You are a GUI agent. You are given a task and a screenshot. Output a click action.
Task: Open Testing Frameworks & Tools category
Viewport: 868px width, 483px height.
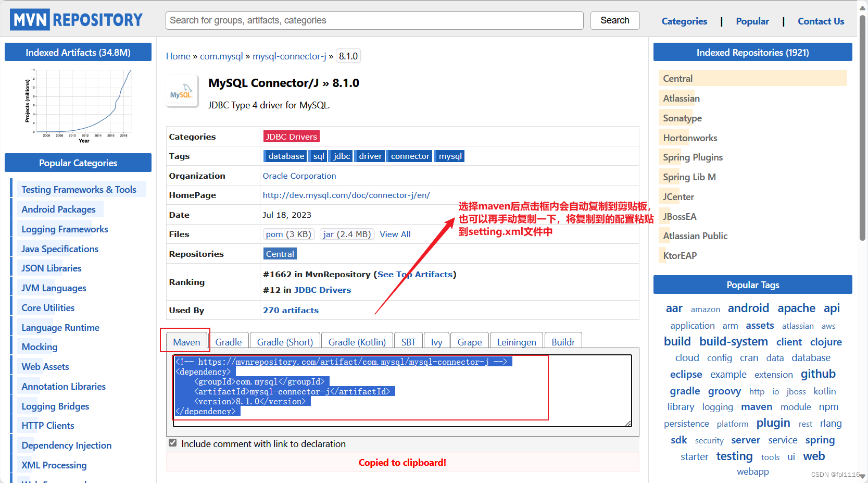coord(79,190)
